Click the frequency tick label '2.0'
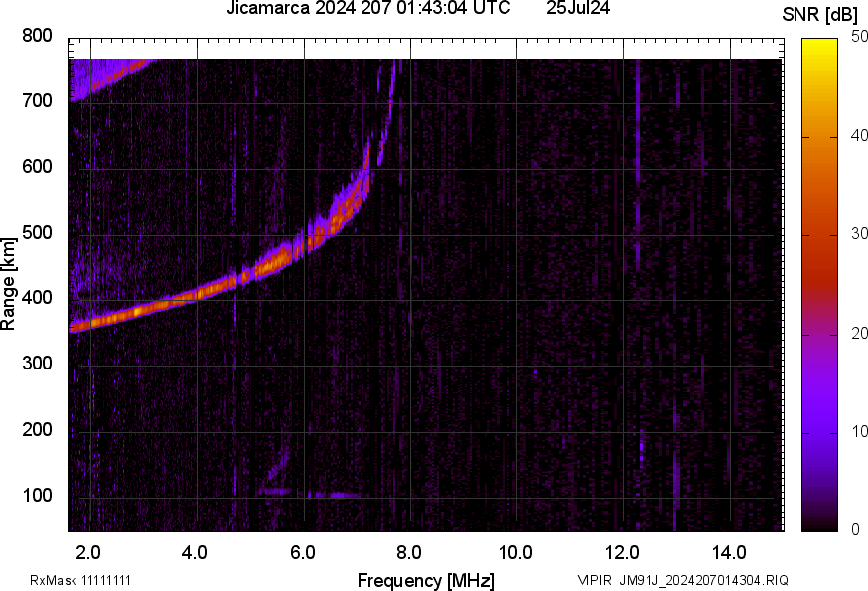 (x=88, y=553)
